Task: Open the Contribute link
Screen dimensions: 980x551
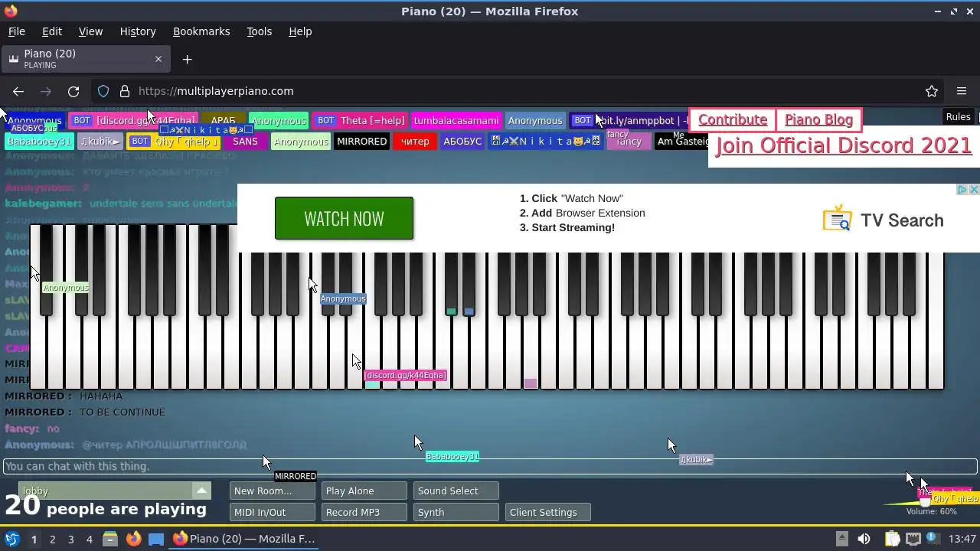Action: 733,120
